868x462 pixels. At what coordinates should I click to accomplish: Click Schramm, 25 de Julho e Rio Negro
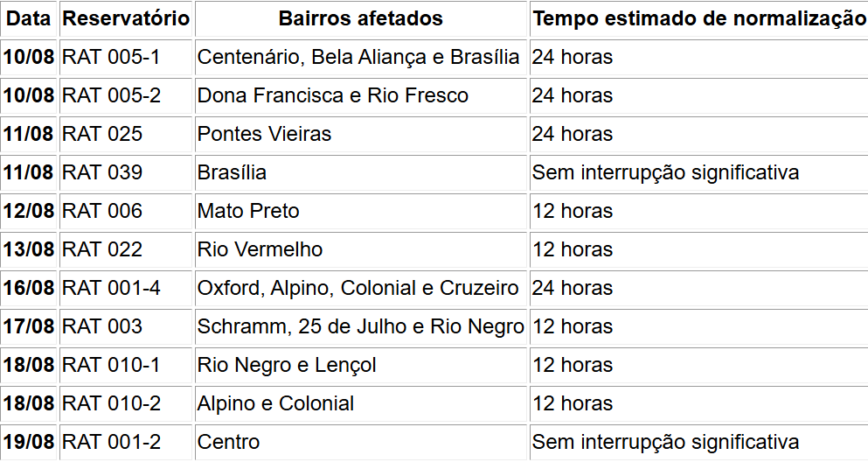[x=361, y=327]
